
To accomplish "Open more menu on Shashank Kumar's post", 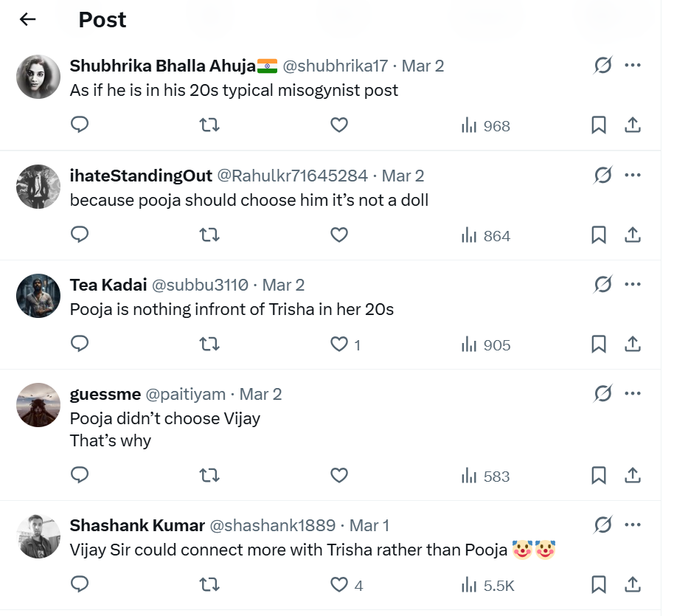I will pos(633,525).
